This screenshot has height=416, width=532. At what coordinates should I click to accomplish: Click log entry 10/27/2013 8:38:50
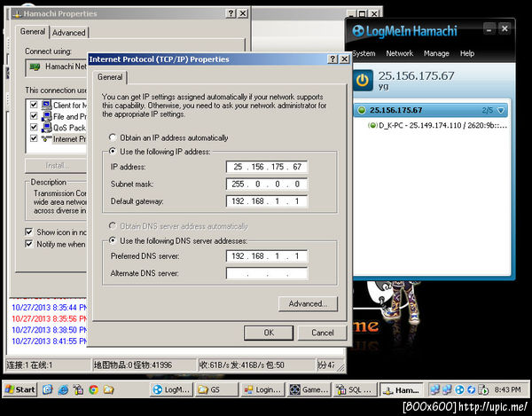[x=49, y=330]
